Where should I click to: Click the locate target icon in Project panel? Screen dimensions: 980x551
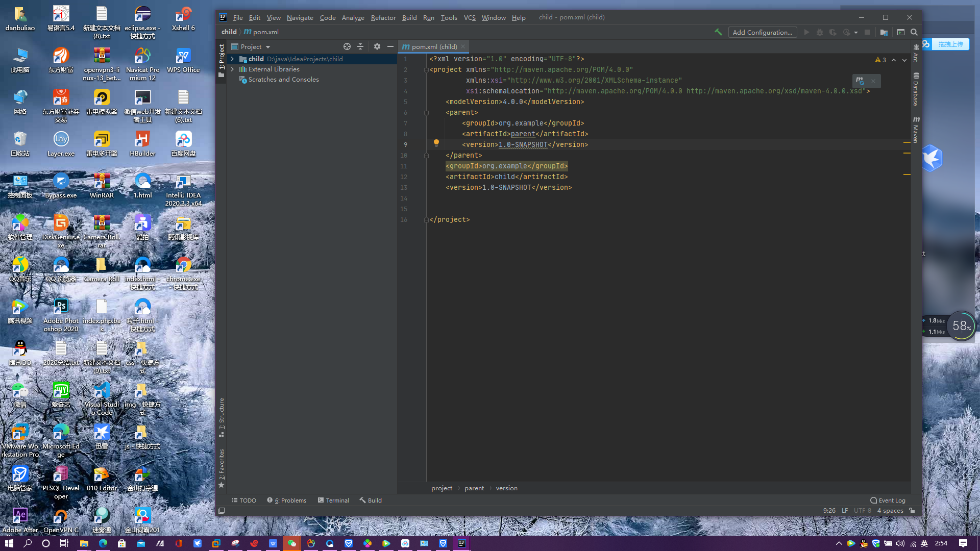347,46
